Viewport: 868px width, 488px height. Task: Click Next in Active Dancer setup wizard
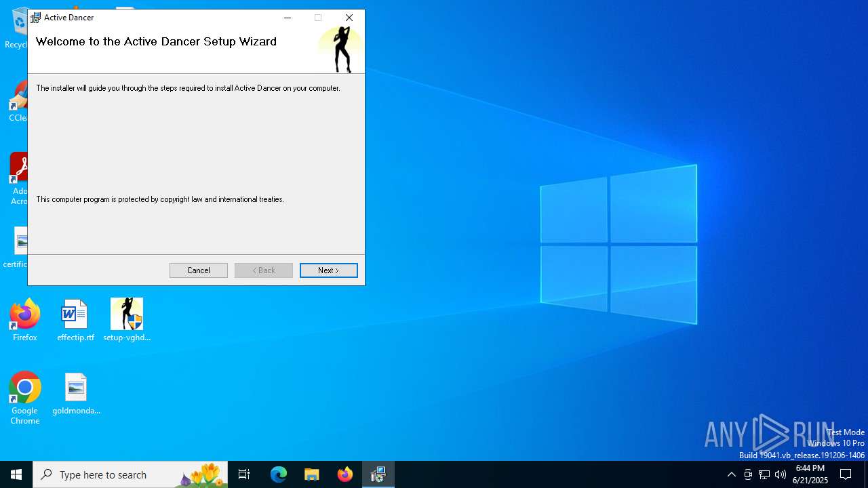click(x=328, y=270)
